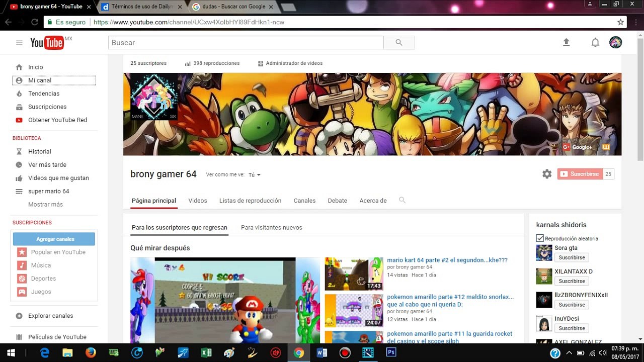Toggle Reproducción aleatoria checkbox

[540, 238]
